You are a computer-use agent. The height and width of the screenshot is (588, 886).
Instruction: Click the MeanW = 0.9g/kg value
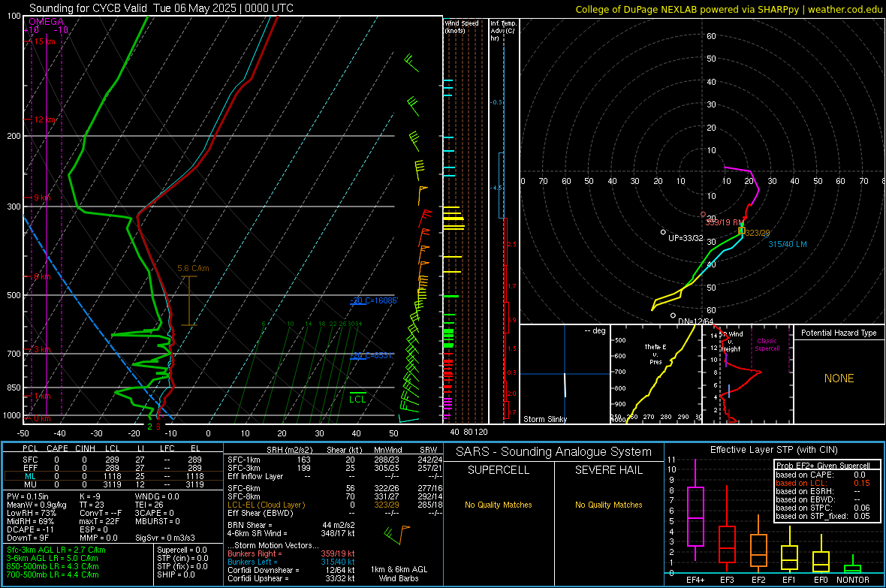pyautogui.click(x=36, y=505)
